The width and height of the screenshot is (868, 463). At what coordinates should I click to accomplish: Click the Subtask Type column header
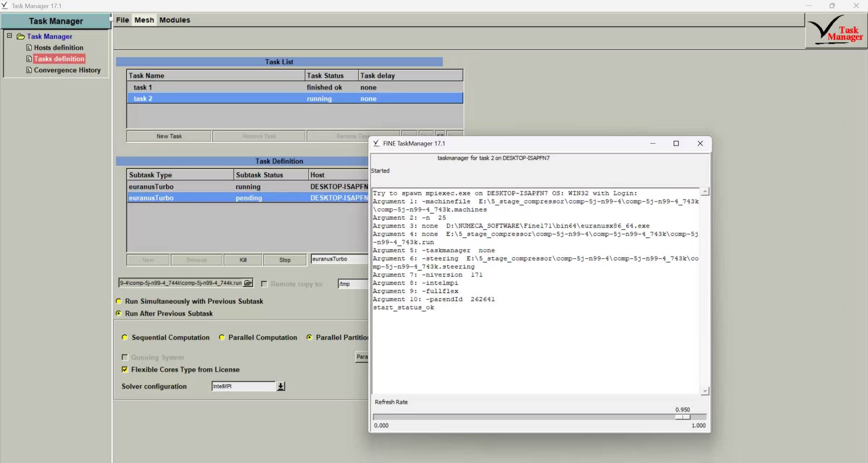180,175
